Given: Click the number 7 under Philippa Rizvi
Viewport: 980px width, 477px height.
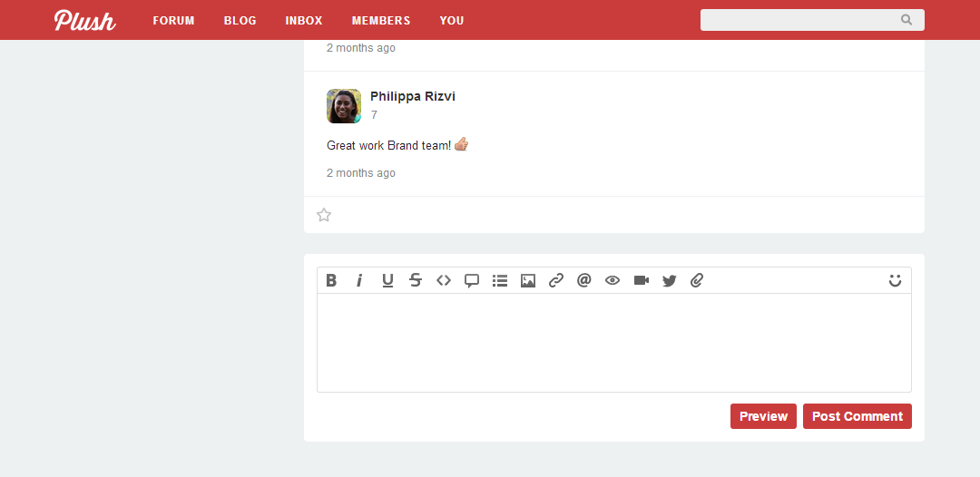Looking at the screenshot, I should 374,115.
